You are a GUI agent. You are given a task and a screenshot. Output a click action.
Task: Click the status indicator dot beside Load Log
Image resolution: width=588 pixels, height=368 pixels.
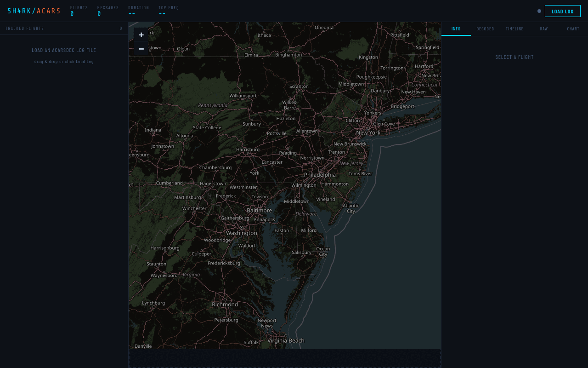pyautogui.click(x=539, y=11)
